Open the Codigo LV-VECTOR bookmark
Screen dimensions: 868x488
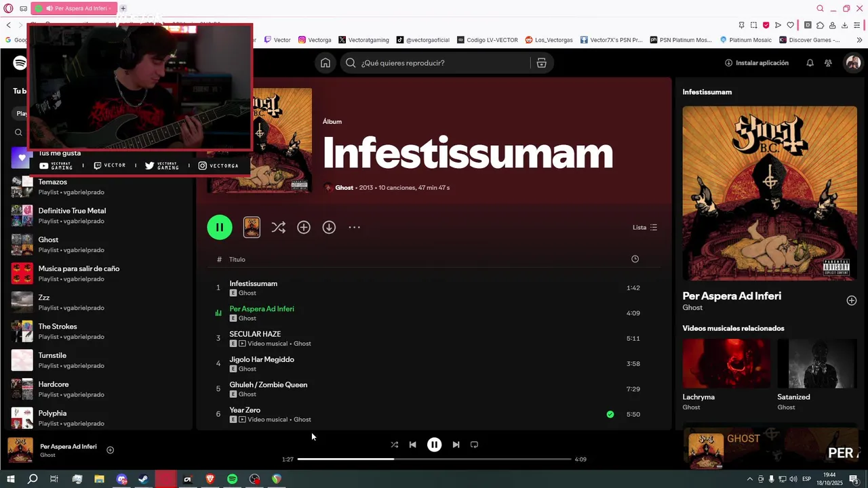[488, 40]
